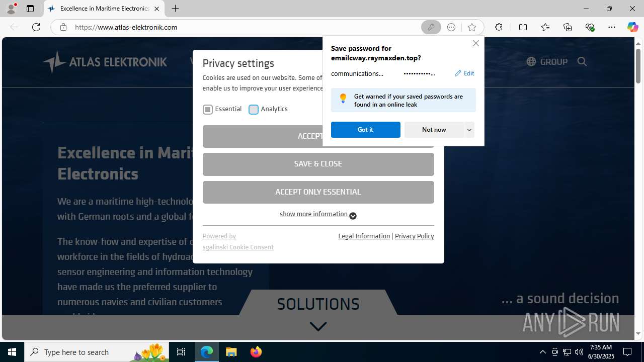Open File Explorer from taskbar
The height and width of the screenshot is (362, 644).
click(x=231, y=352)
